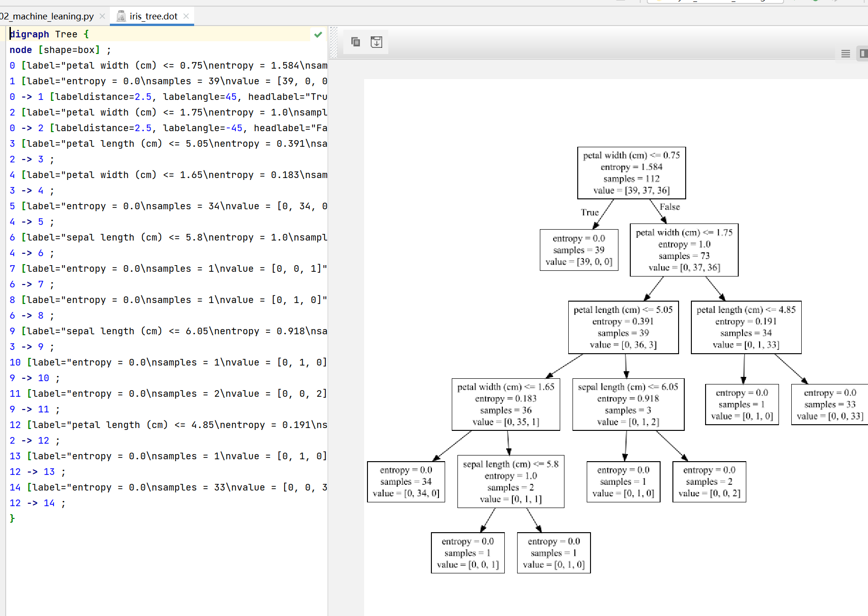Click the '12 -> 14 ;' edge line
Image resolution: width=868 pixels, height=616 pixels.
tap(37, 503)
